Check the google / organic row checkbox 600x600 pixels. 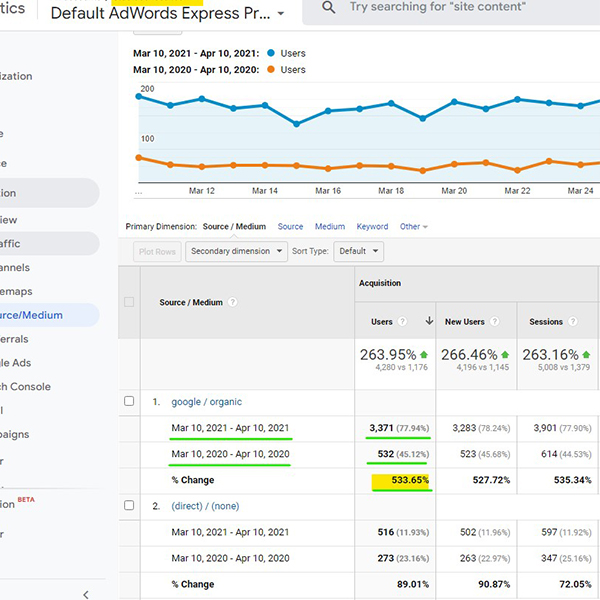pyautogui.click(x=129, y=401)
